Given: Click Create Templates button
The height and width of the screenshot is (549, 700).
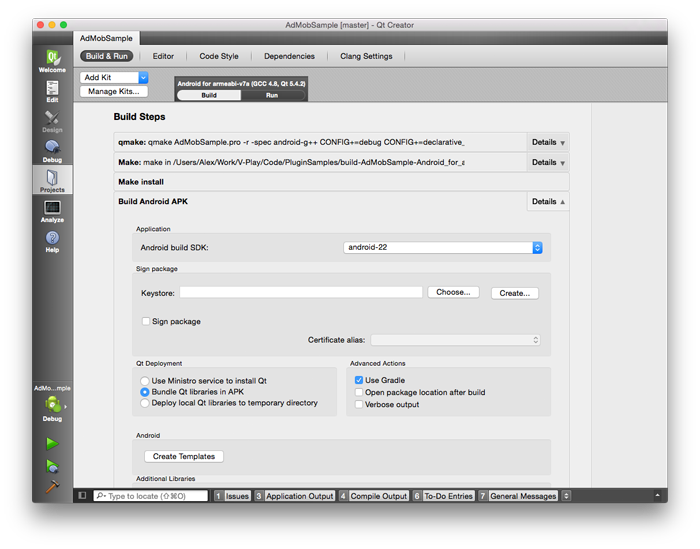Looking at the screenshot, I should click(184, 457).
